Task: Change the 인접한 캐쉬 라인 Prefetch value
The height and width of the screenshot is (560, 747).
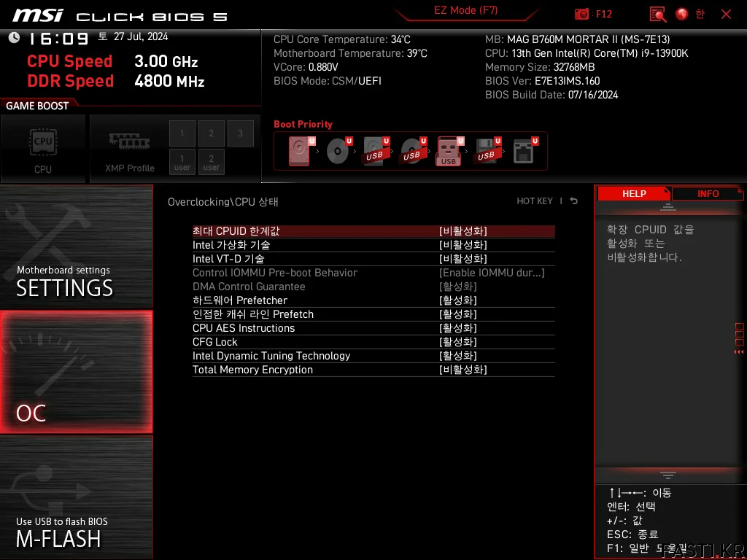Action: pyautogui.click(x=458, y=314)
